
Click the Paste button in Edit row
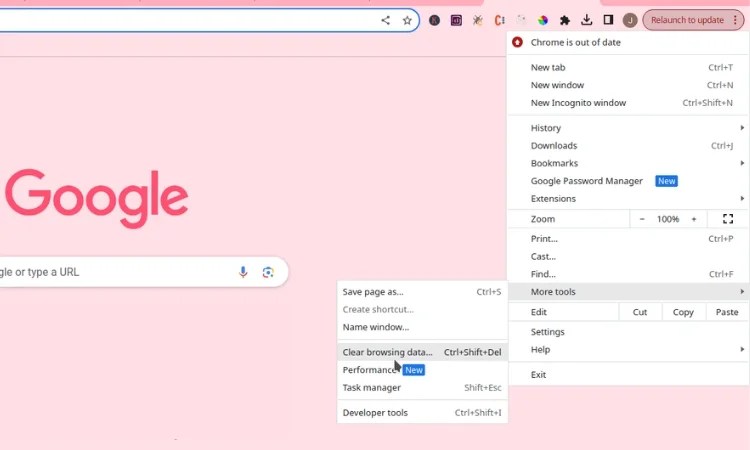pyautogui.click(x=727, y=312)
